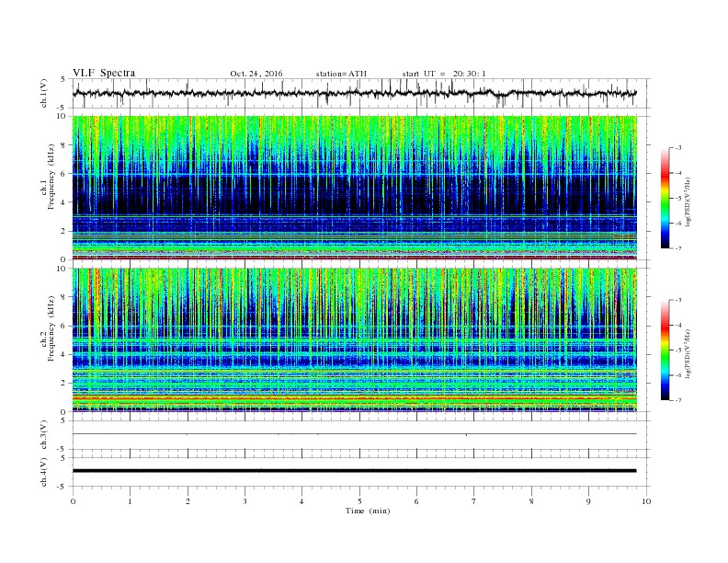This screenshot has height=563, width=728.
Task: Click the ch.2 colorbar label "log(PSD)(V²/Hz)"
Action: coord(688,353)
